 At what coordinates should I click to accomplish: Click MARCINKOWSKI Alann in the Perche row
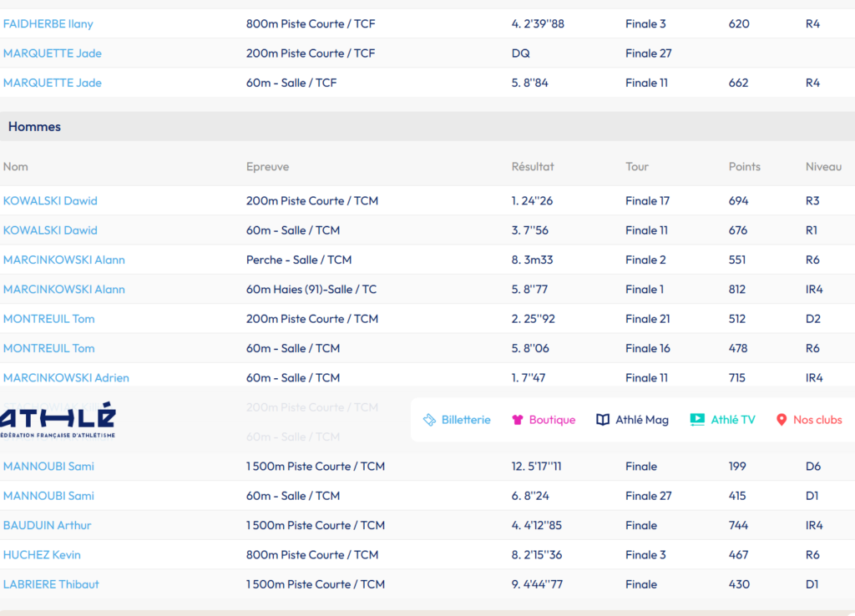(x=64, y=260)
